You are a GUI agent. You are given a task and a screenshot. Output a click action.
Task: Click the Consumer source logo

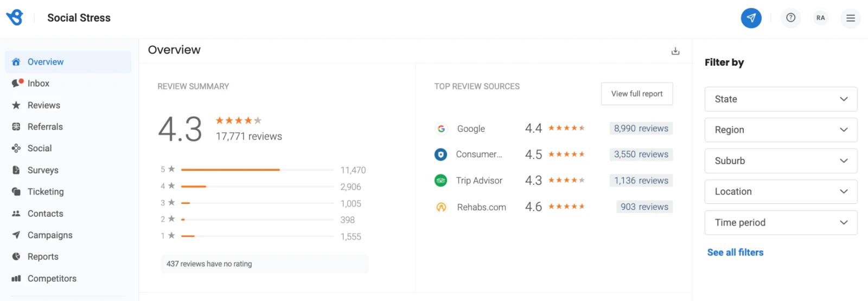click(x=441, y=155)
